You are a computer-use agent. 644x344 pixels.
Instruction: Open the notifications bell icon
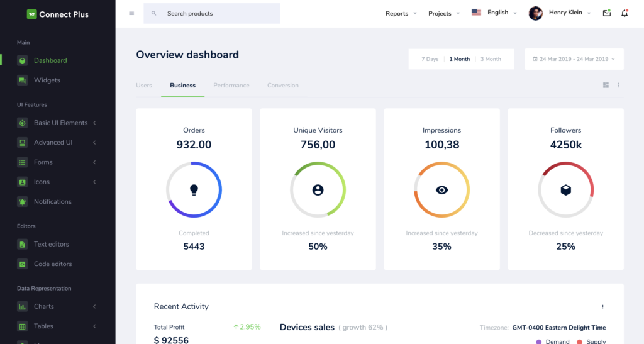(x=625, y=13)
